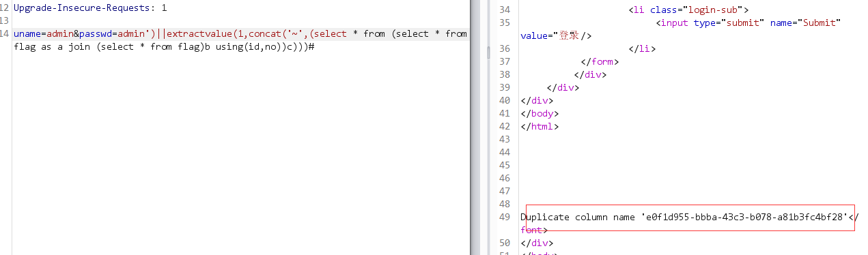Image resolution: width=868 pixels, height=255 pixels.
Task: Click response line number 48
Action: click(x=504, y=204)
